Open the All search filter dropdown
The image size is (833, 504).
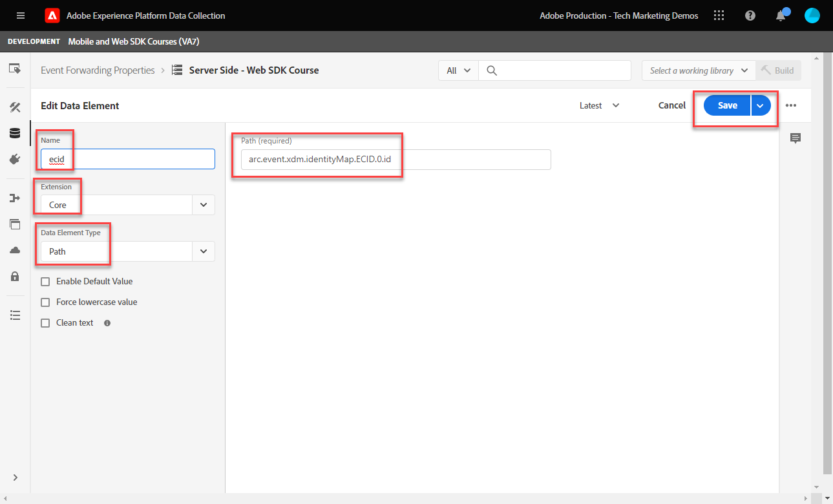pos(458,70)
